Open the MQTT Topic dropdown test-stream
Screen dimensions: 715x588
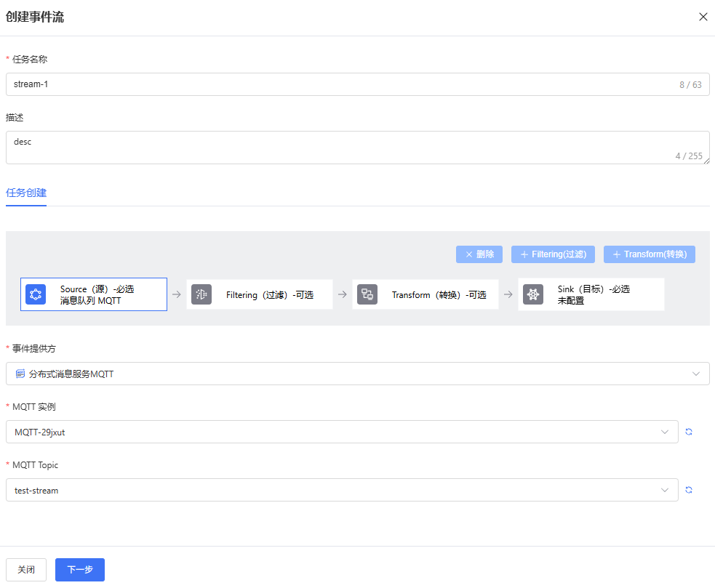click(342, 490)
